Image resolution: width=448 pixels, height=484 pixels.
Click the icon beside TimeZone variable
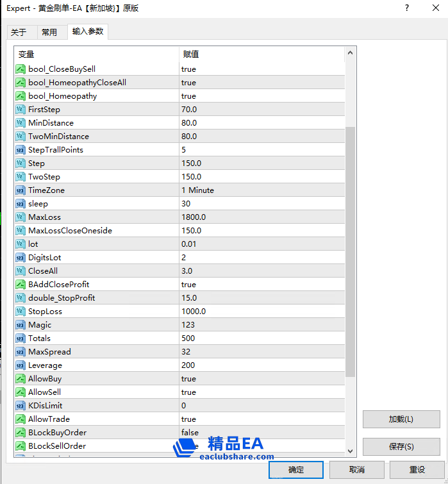(x=20, y=190)
